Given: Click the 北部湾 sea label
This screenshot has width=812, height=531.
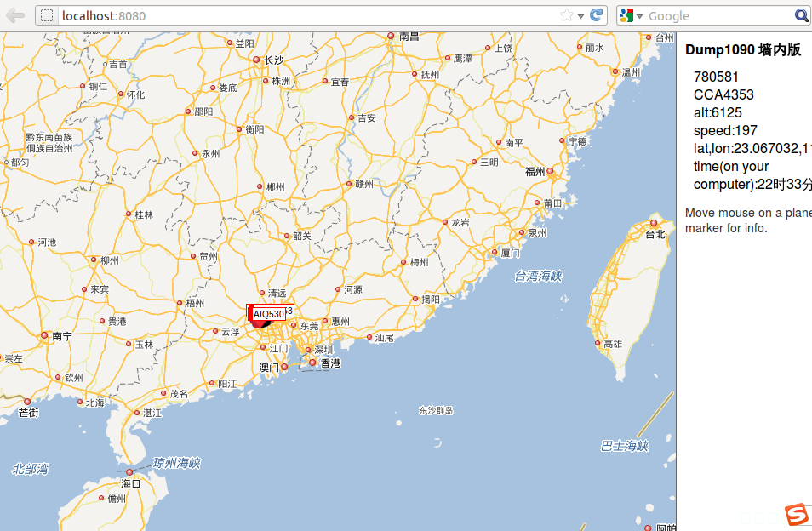Looking at the screenshot, I should [31, 470].
